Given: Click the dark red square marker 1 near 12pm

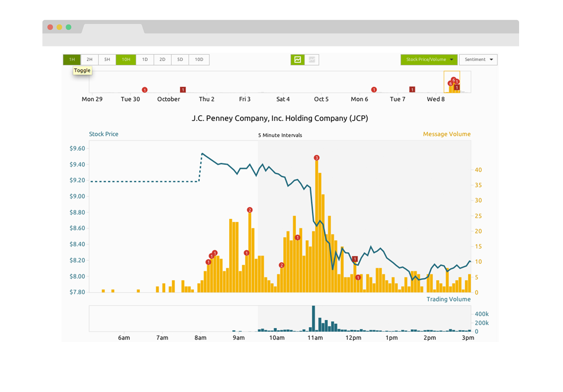Looking at the screenshot, I should [355, 259].
